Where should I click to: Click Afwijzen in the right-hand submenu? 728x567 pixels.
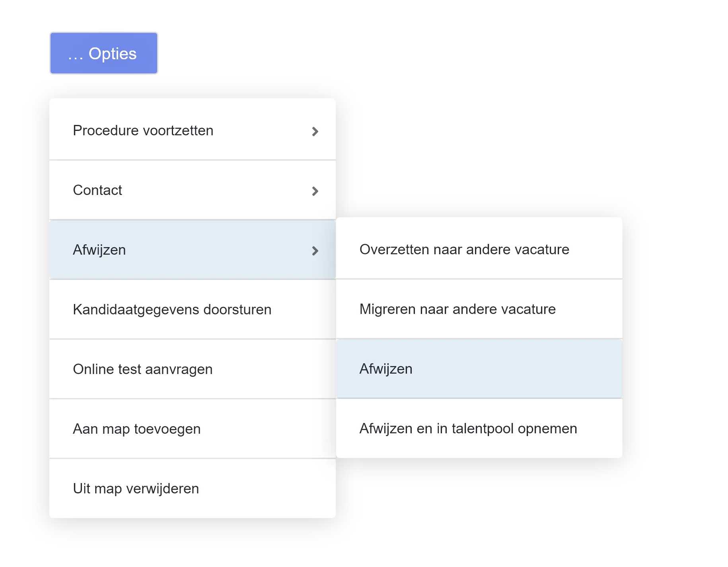pos(386,369)
